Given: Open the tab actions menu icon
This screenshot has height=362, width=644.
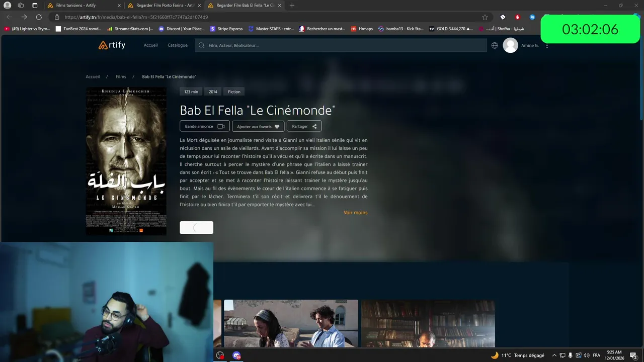Looking at the screenshot, I should pyautogui.click(x=35, y=6).
